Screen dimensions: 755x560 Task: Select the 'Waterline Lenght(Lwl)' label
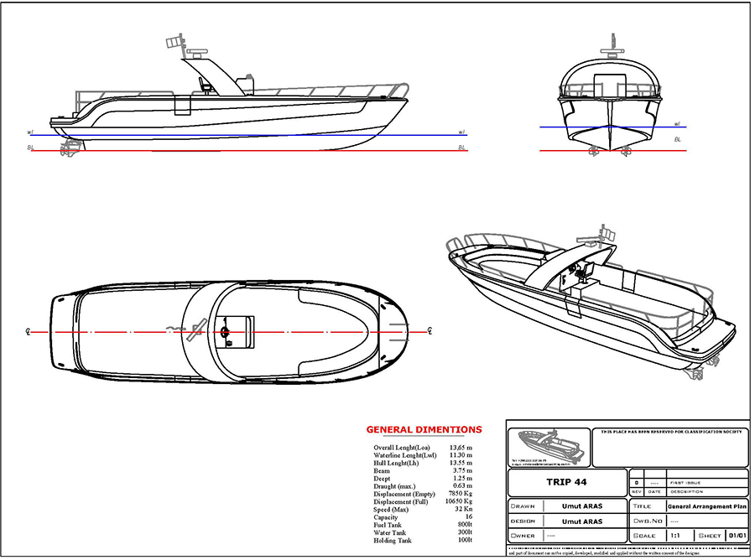pos(405,455)
